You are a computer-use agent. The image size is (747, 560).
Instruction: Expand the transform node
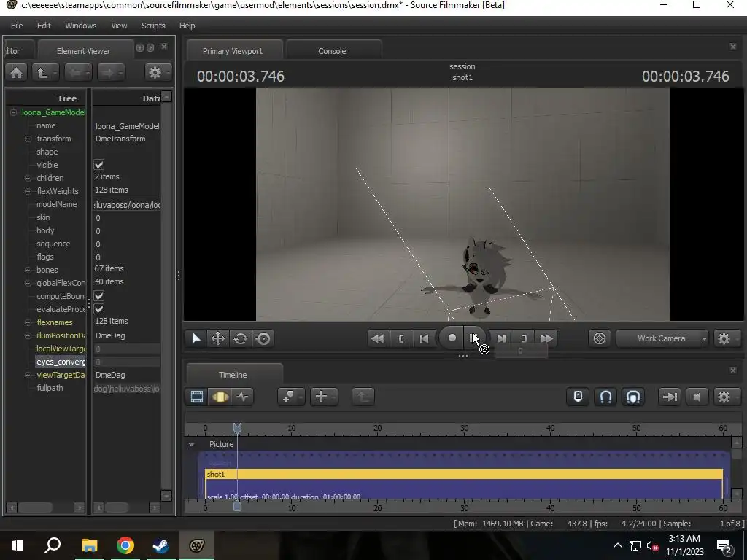(x=28, y=139)
